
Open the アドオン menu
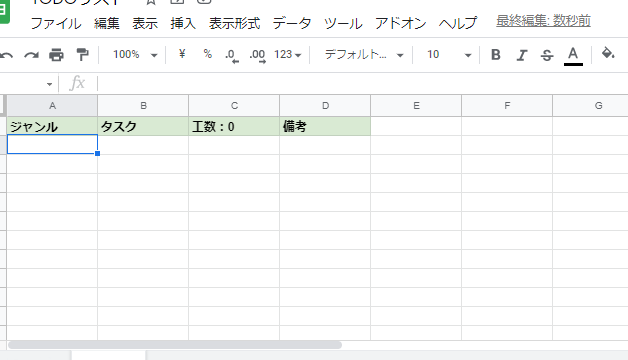point(401,23)
